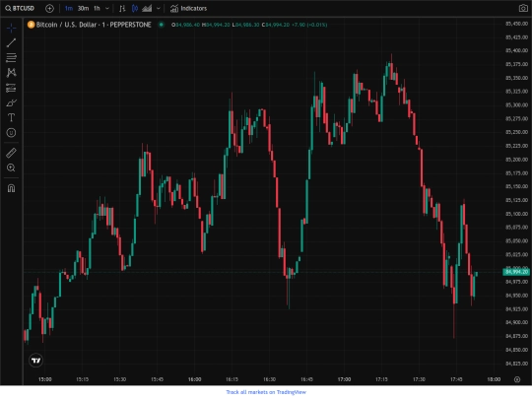532x399 pixels.
Task: Expand the chart style dropdown arrow
Action: coord(158,8)
